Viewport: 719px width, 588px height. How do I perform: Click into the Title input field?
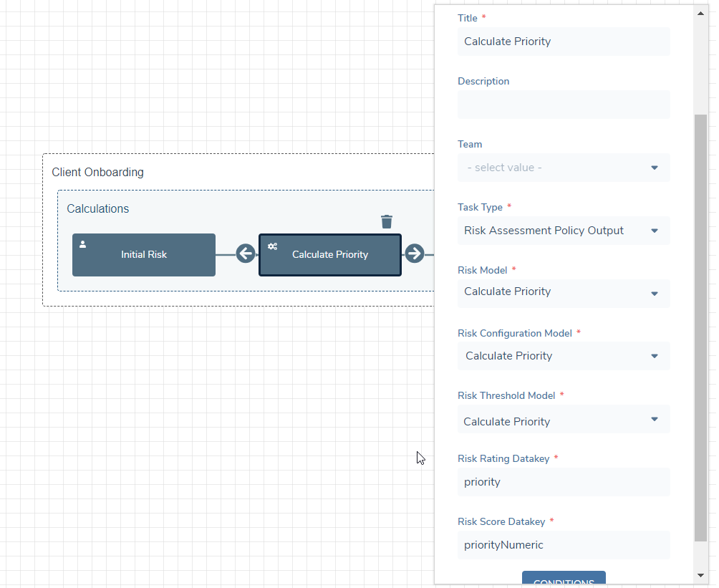click(x=564, y=42)
